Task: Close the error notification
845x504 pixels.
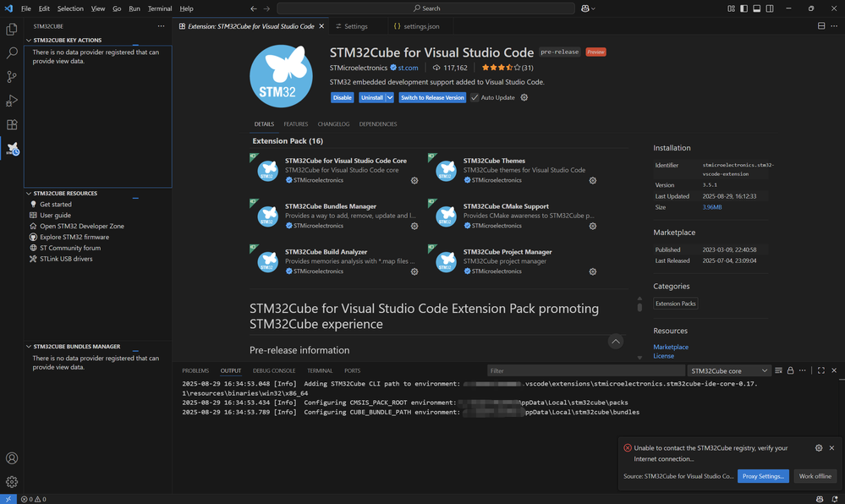Action: (831, 448)
